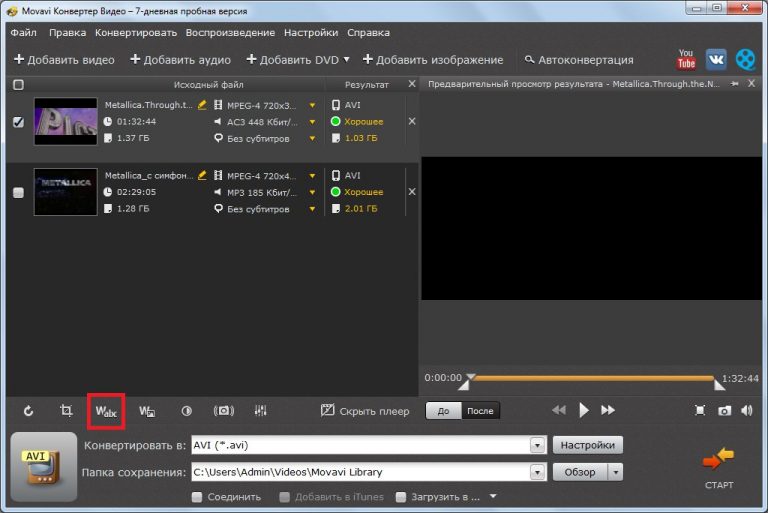Edit the name of Metallica.Through.t... file
768x513 pixels.
pos(202,105)
